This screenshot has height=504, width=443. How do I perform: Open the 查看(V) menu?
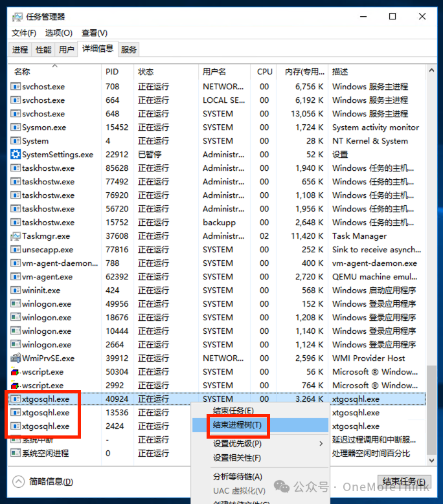click(95, 33)
